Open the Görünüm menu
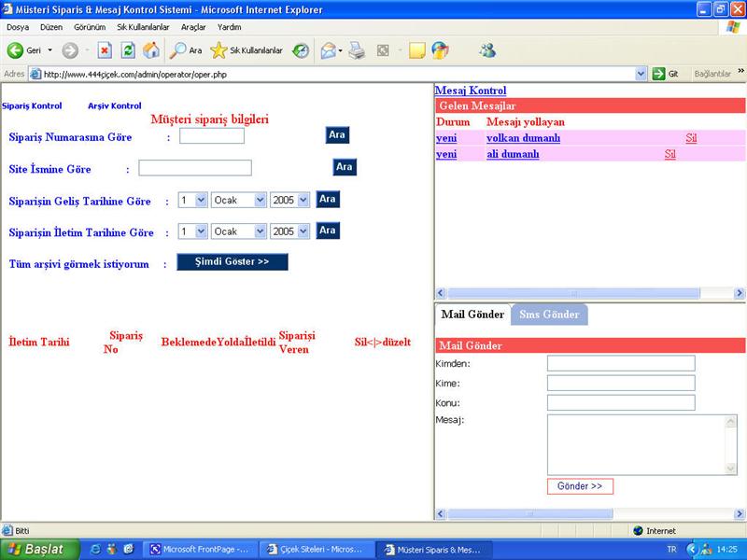This screenshot has width=747, height=560. 90,27
